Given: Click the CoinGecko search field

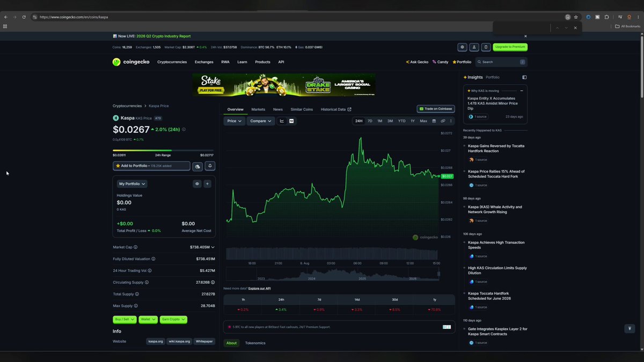Looking at the screenshot, I should [501, 62].
